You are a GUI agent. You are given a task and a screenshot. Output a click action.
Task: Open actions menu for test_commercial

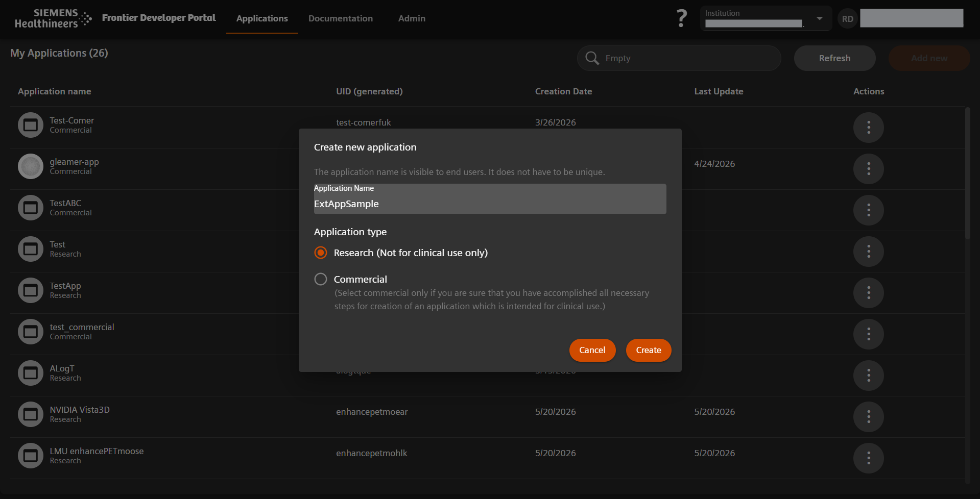coord(868,334)
